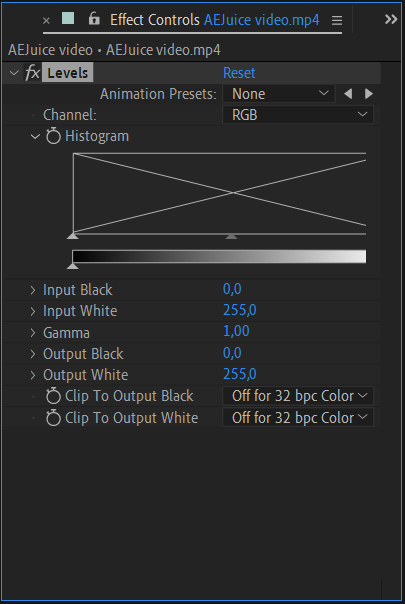Click the double-arrow panel overflow icon

coord(391,19)
